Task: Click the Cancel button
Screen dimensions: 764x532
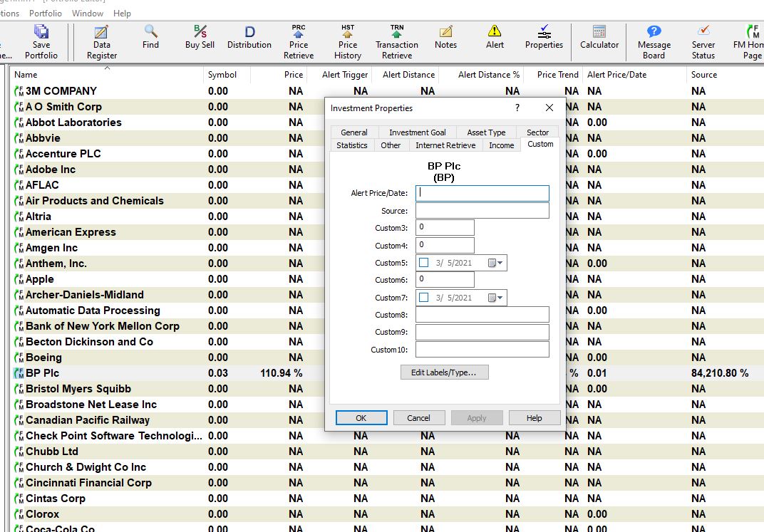Action: 418,417
